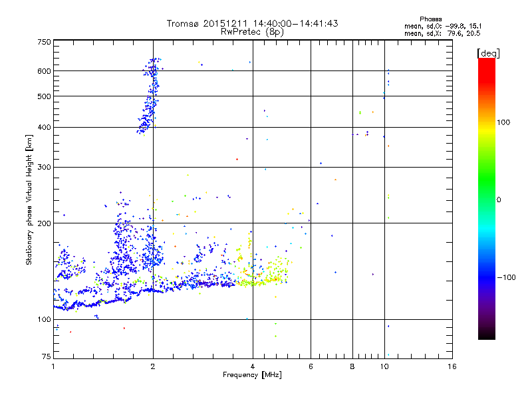Click the 'mean, sd,X: 79.6, 20.5' statistic
The image size is (532, 399).
(442, 33)
